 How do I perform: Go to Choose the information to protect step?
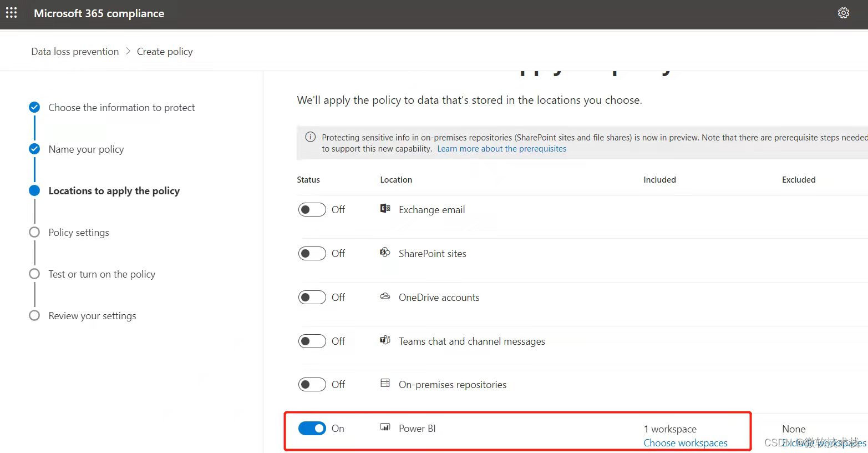pos(121,108)
